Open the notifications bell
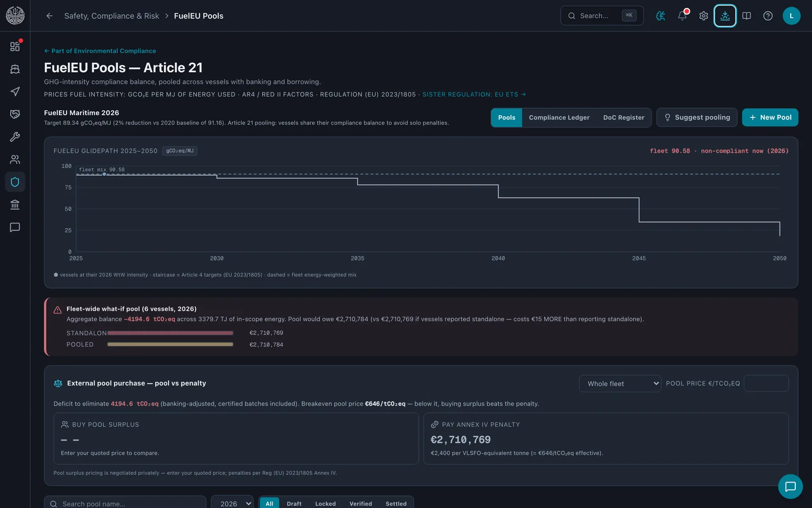The image size is (812, 508). (683, 16)
